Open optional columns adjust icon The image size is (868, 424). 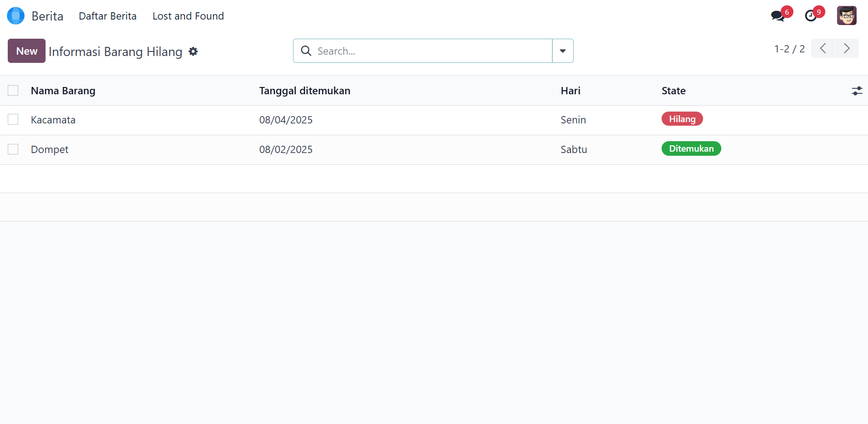[857, 91]
